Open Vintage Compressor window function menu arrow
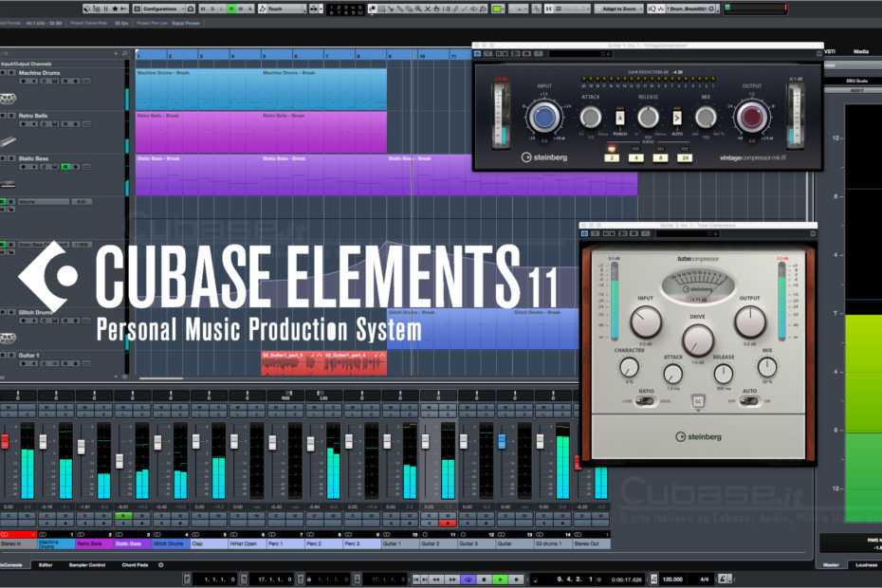The height and width of the screenshot is (588, 882). click(819, 53)
